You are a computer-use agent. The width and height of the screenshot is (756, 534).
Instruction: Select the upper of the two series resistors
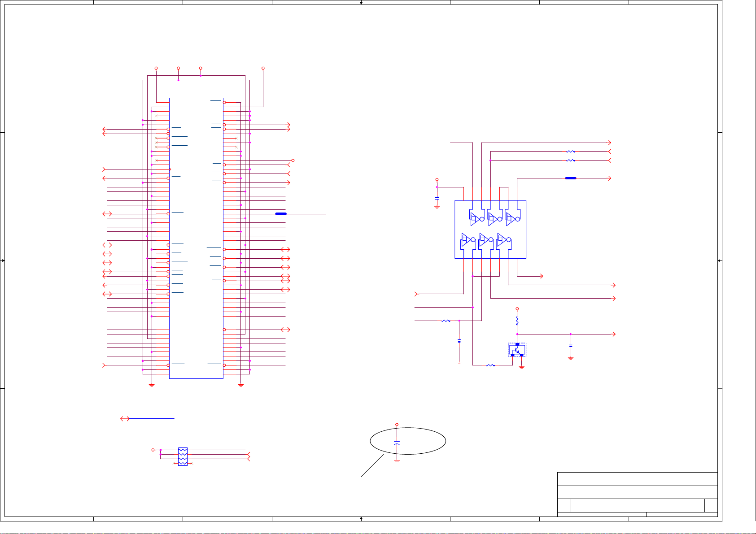pyautogui.click(x=571, y=152)
